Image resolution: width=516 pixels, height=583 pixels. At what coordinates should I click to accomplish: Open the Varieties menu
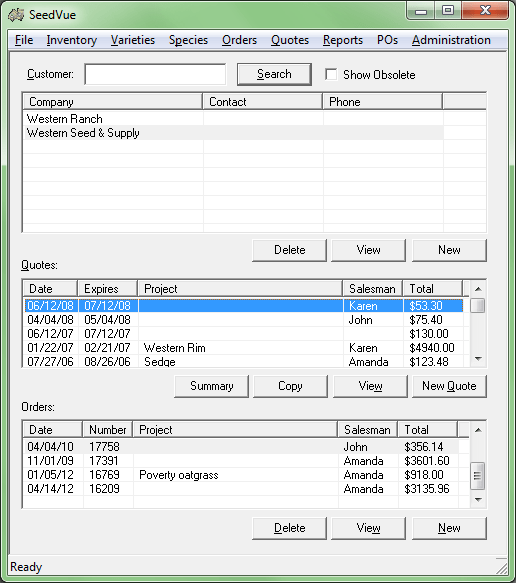coord(133,40)
